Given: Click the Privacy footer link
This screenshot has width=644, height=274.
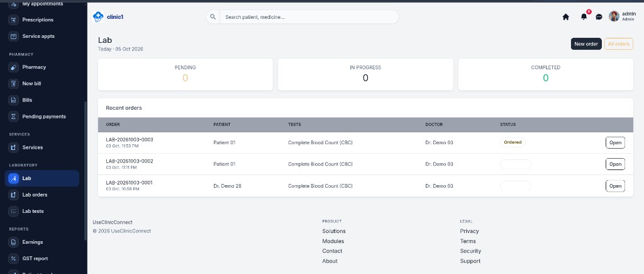Looking at the screenshot, I should [x=469, y=231].
